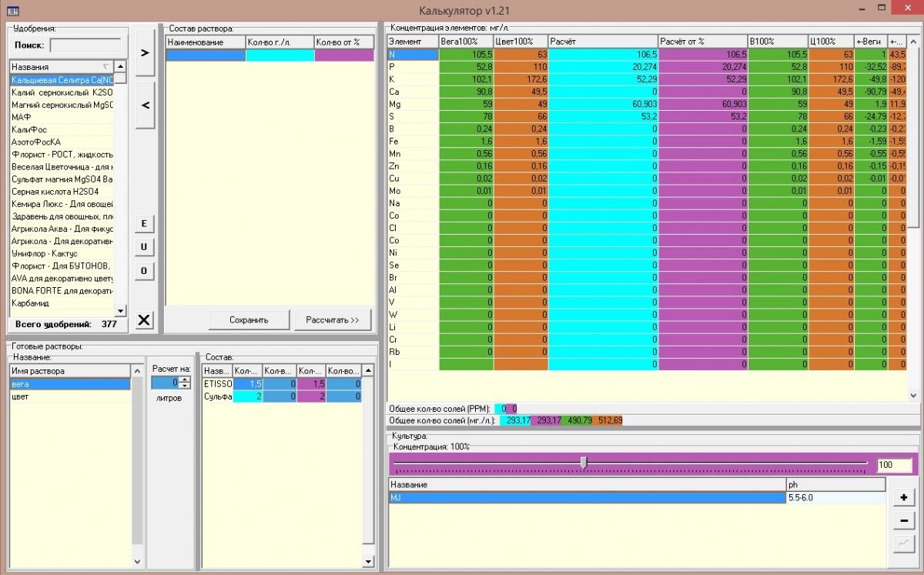This screenshot has height=575, width=924.
Task: Select the MJ culture row
Action: 638,498
